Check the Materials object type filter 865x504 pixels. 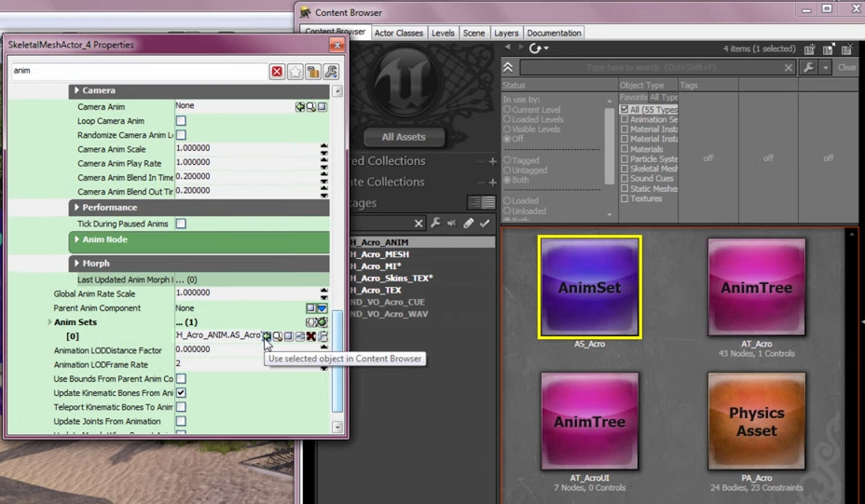coord(625,149)
